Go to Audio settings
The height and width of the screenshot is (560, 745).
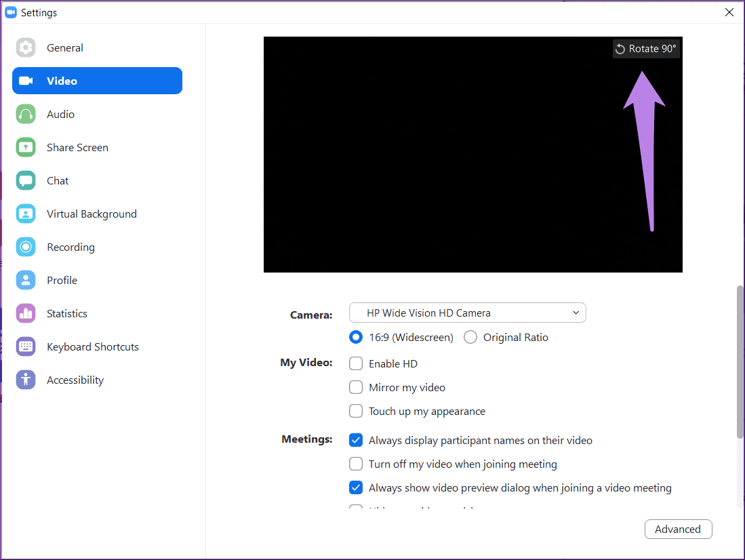coord(60,114)
